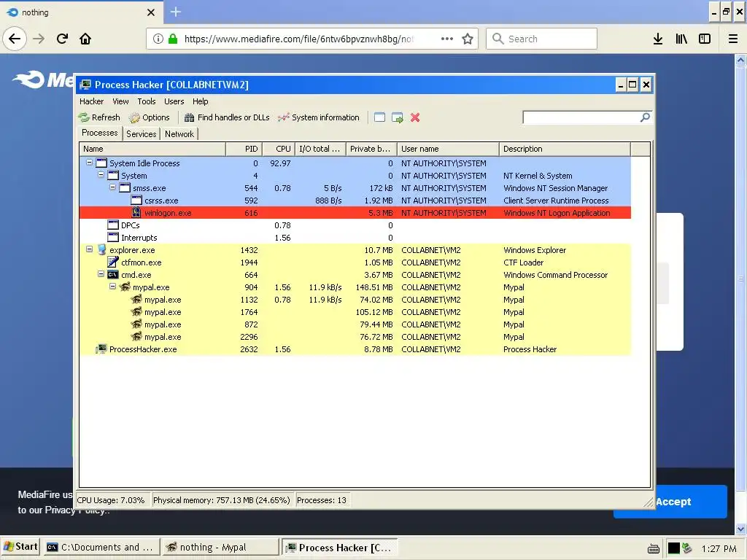Bookmark this page with the star icon
Viewport: 747px width, 560px height.
[468, 39]
